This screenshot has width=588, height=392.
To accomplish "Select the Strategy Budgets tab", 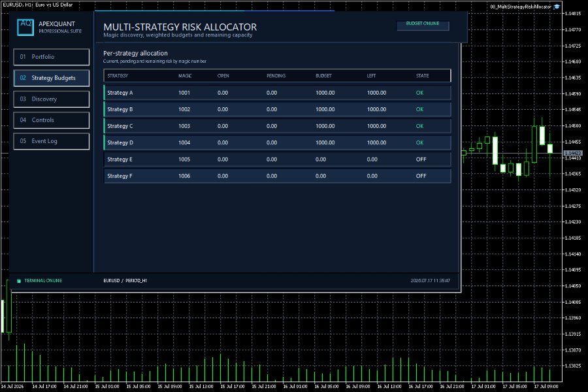I will (52, 78).
